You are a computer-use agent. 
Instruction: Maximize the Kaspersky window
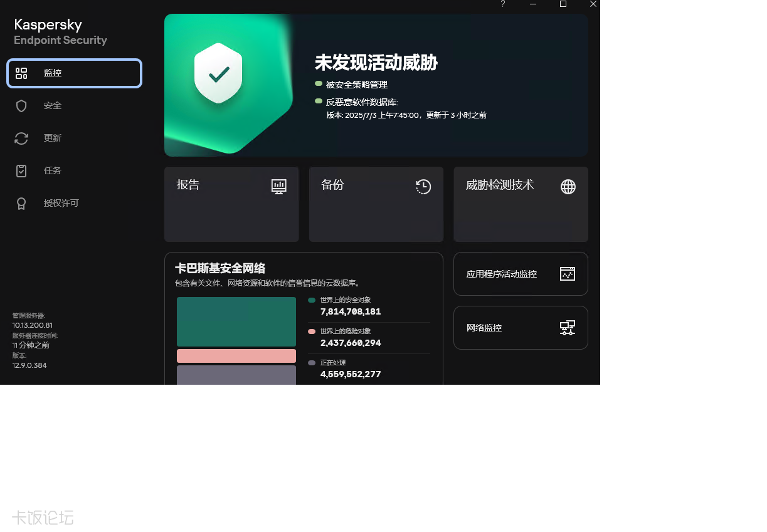click(x=563, y=4)
